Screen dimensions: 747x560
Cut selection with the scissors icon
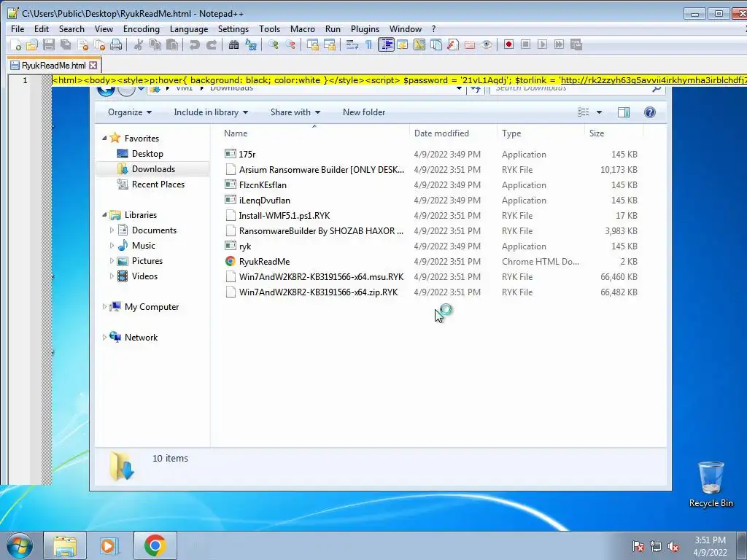pos(139,44)
